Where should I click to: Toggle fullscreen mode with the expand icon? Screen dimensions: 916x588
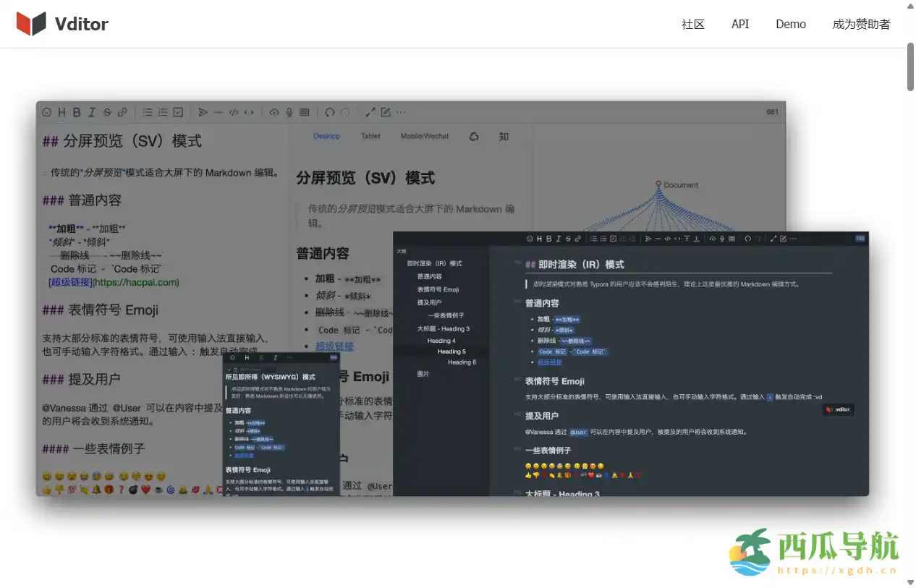click(x=371, y=112)
